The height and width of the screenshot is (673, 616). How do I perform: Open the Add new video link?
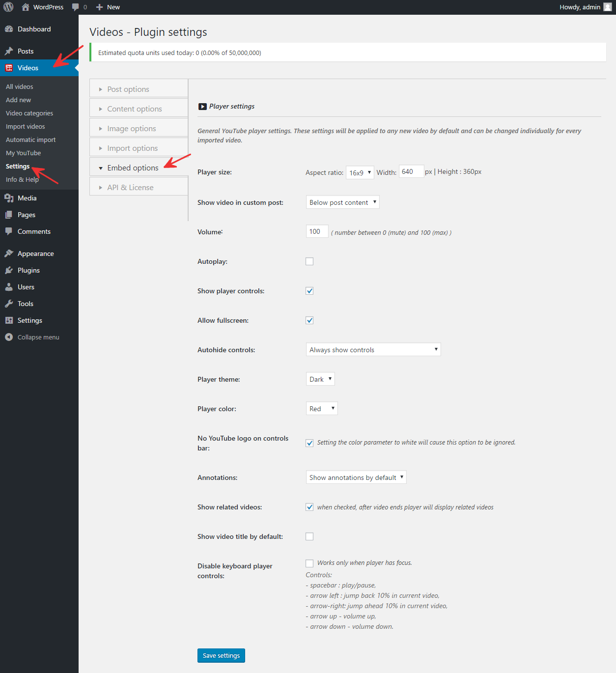tap(18, 100)
